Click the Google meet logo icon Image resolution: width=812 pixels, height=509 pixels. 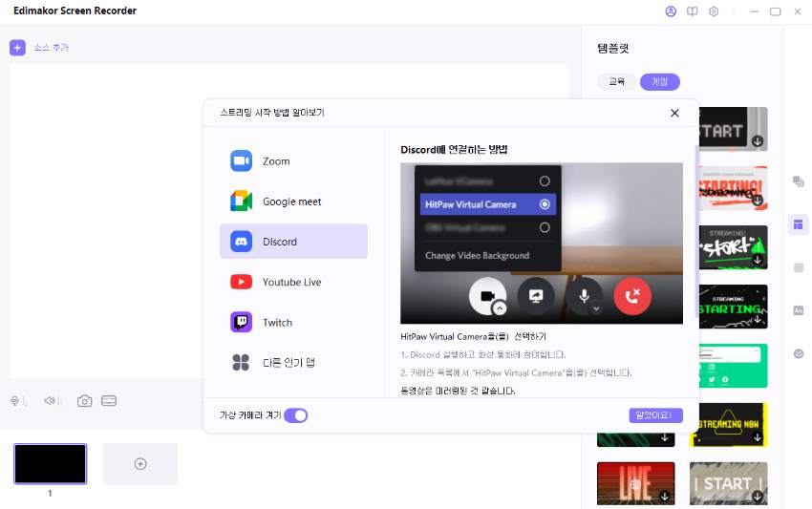241,201
